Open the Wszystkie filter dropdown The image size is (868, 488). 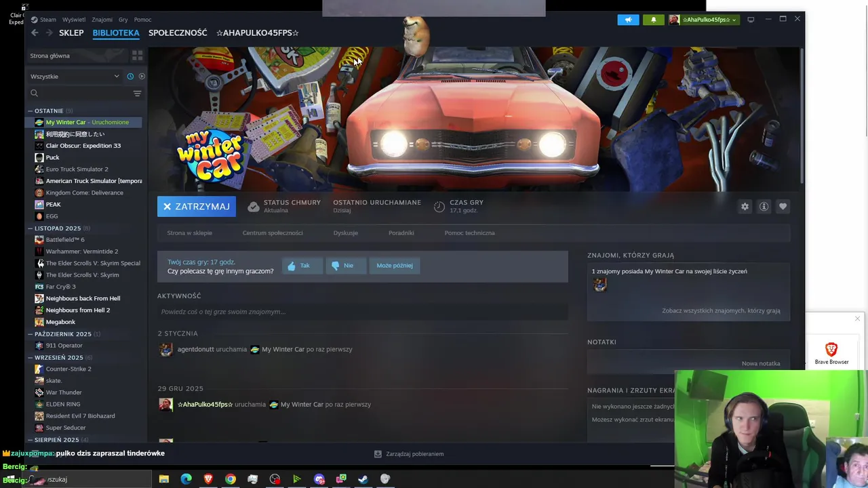coord(75,76)
